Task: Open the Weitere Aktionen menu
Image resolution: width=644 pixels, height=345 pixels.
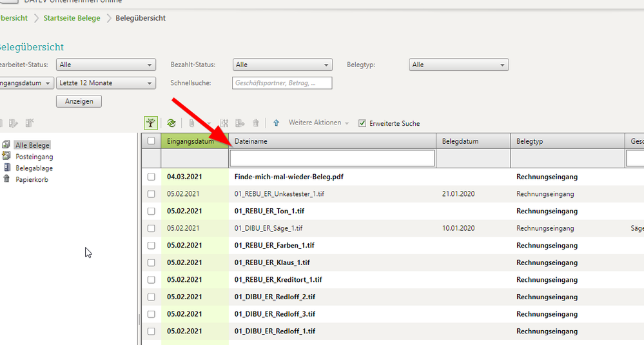Action: (x=318, y=123)
